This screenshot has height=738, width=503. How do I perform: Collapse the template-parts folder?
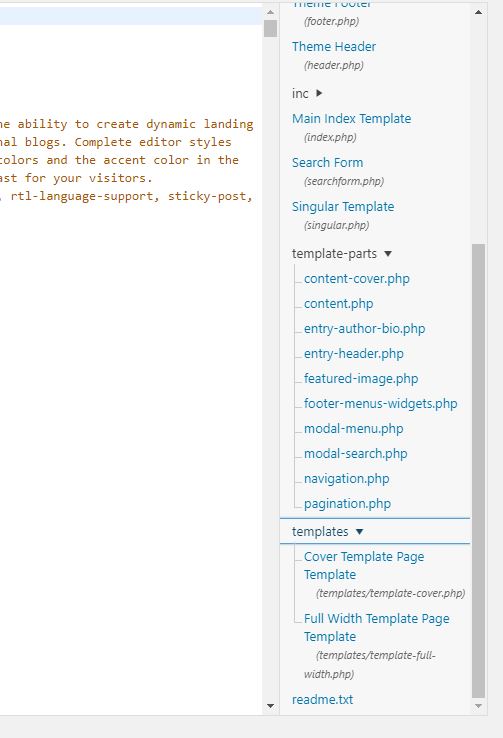tap(388, 254)
